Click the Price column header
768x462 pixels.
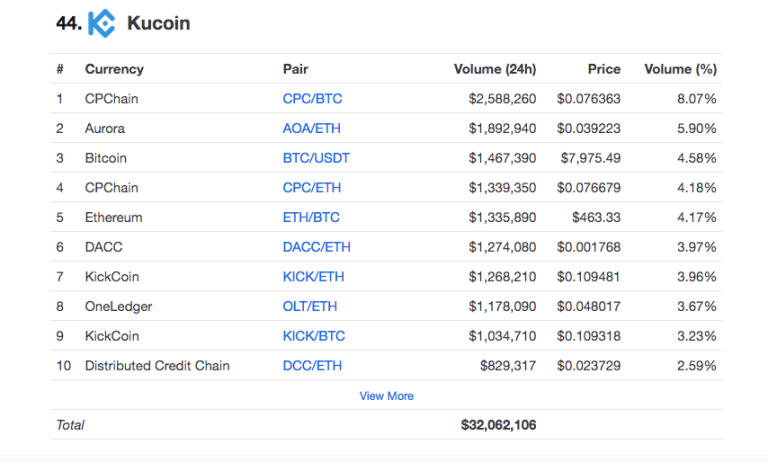603,69
